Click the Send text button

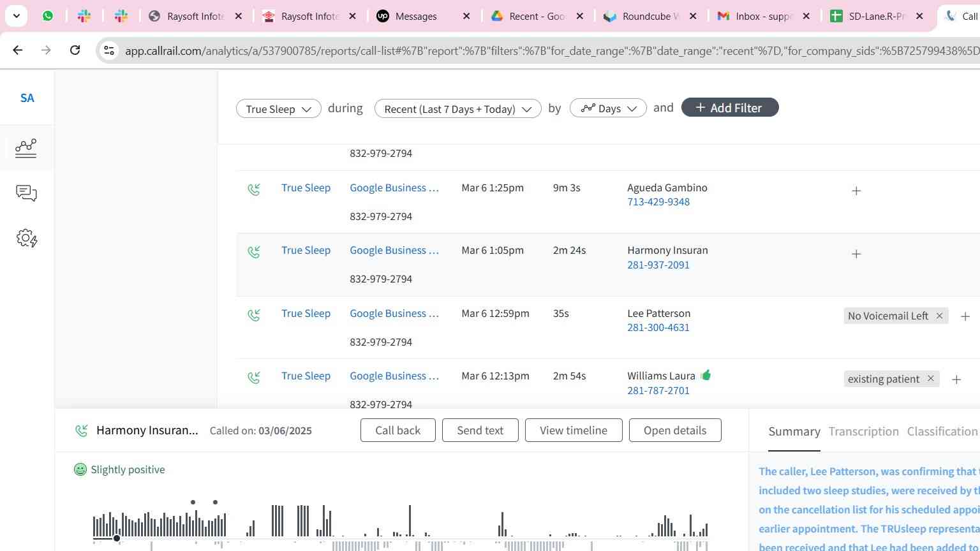point(480,430)
